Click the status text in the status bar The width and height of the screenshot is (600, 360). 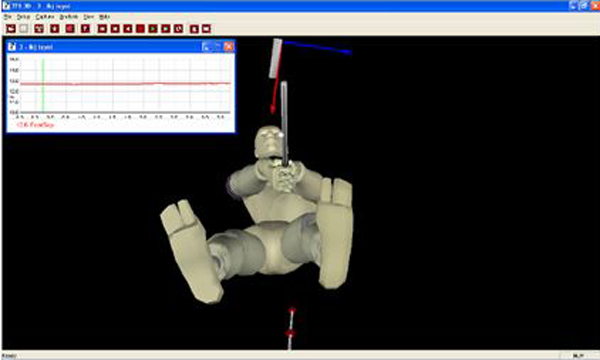[9, 356]
